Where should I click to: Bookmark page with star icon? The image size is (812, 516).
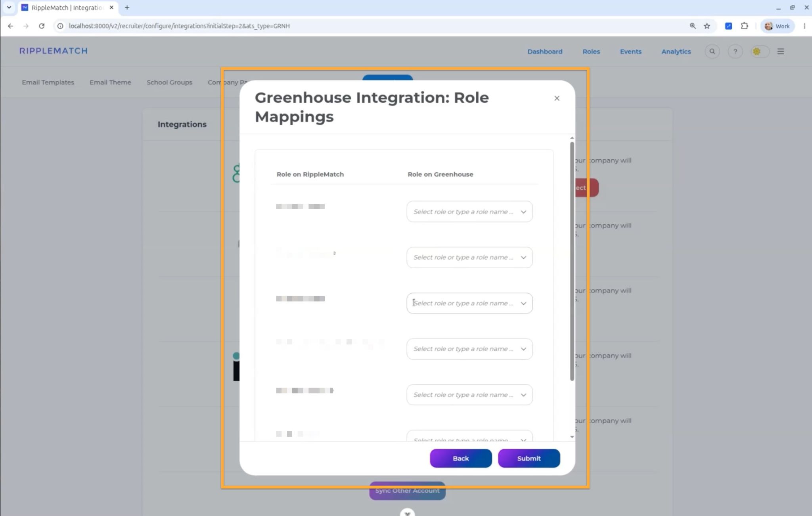(707, 26)
